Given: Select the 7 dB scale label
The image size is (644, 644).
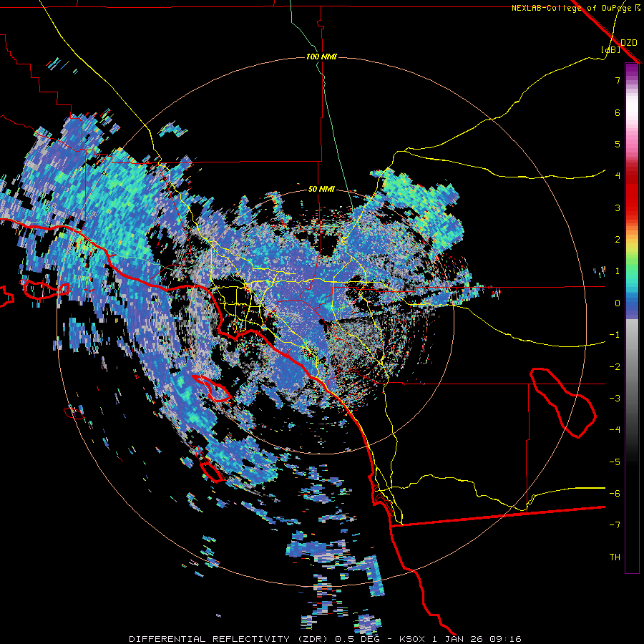Looking at the screenshot, I should click(x=618, y=80).
